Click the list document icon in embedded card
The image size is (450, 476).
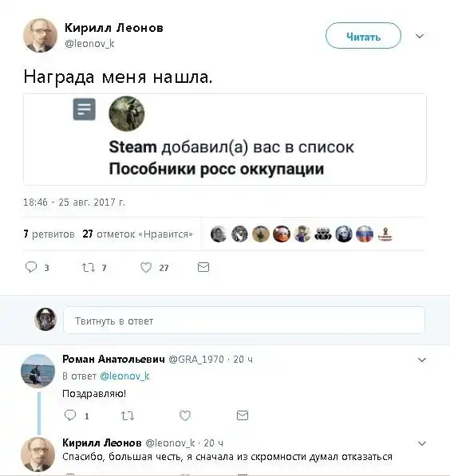pos(84,109)
